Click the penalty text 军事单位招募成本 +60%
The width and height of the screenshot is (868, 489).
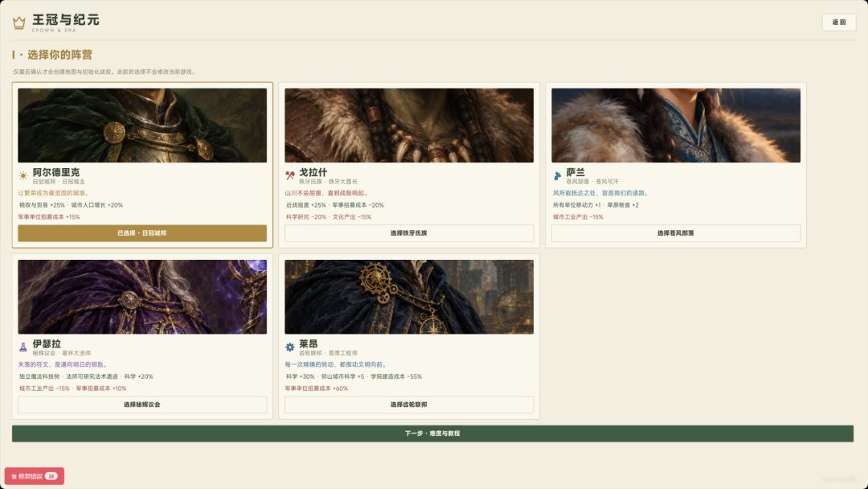[x=316, y=388]
